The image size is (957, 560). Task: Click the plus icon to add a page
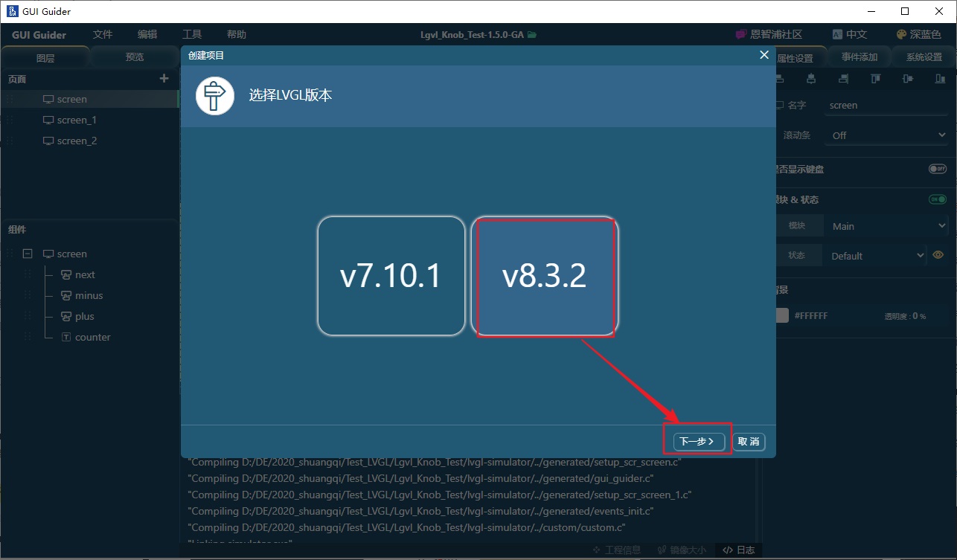[164, 79]
